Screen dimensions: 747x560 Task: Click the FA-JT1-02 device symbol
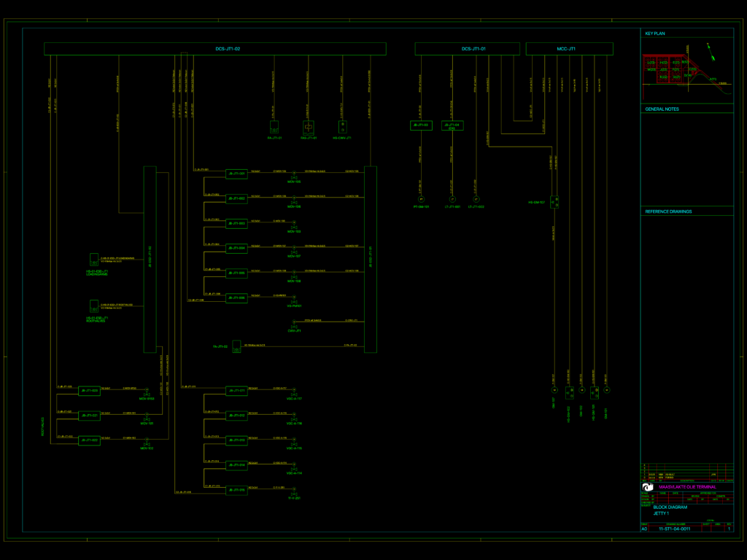(236, 346)
